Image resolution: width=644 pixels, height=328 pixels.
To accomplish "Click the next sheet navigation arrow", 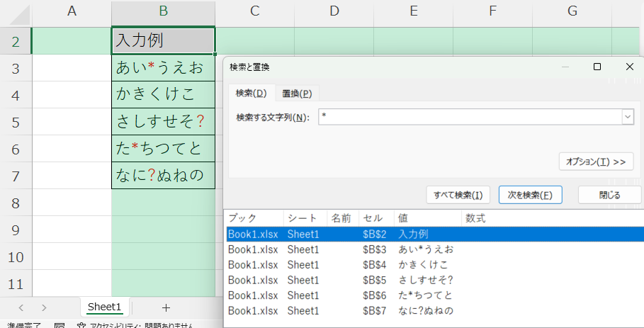I will pyautogui.click(x=44, y=307).
